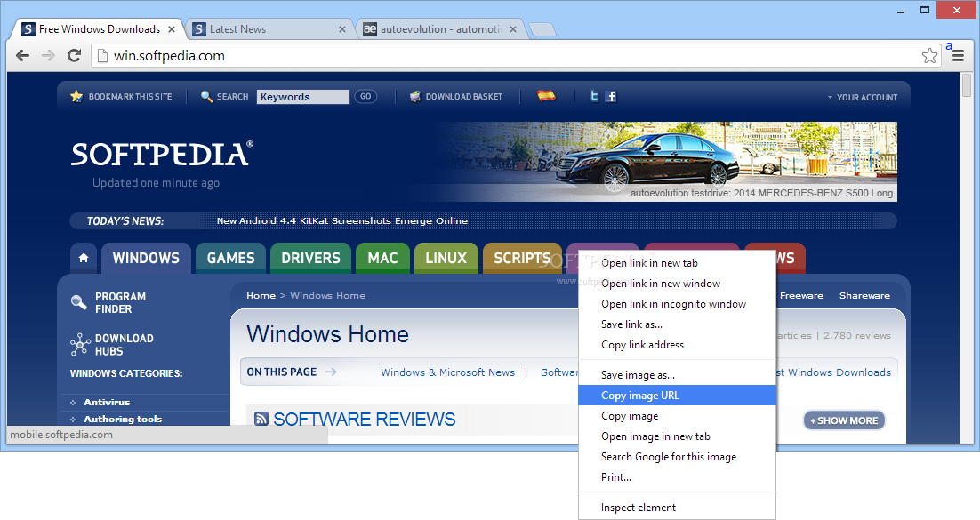The width and height of the screenshot is (980, 520).
Task: Open the Android 4.4 KitKat news headline
Action: point(341,220)
